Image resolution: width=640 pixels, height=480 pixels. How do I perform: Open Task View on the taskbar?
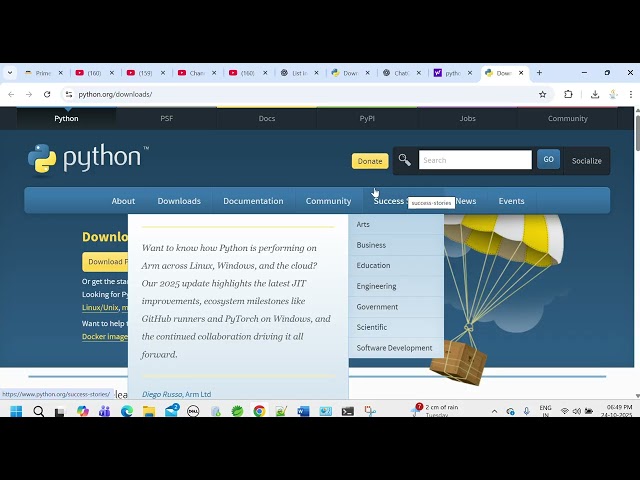pos(60,411)
